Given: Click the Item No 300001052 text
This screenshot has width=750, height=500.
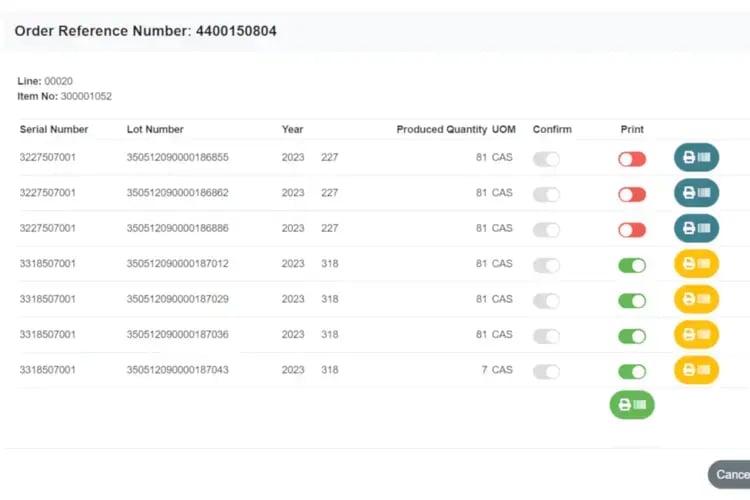Looking at the screenshot, I should [x=65, y=96].
